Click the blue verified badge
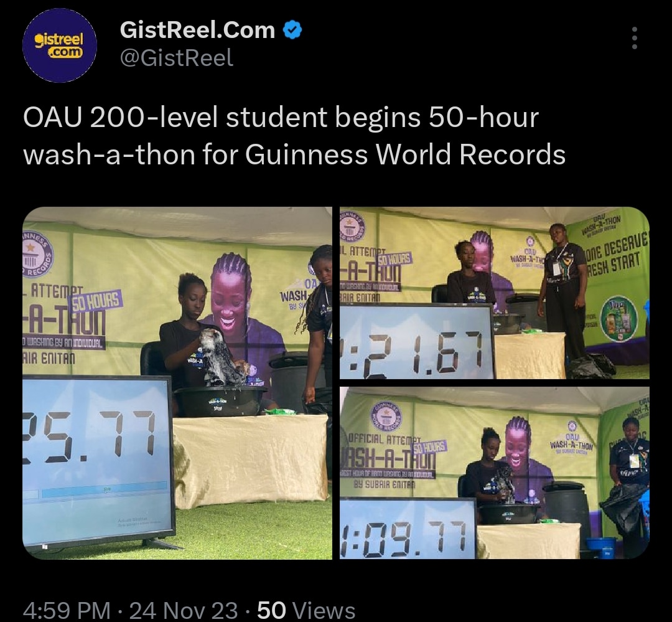This screenshot has height=622, width=672. pyautogui.click(x=292, y=30)
